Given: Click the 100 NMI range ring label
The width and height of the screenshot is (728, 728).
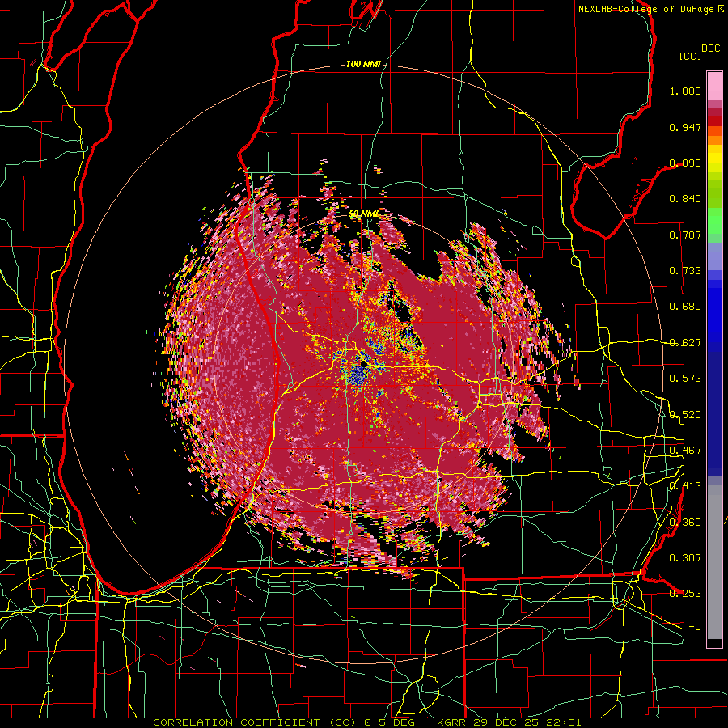Looking at the screenshot, I should (x=363, y=64).
